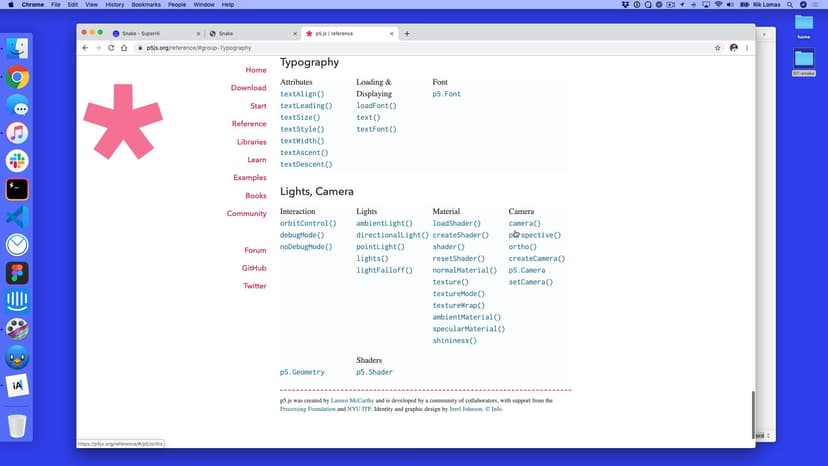Open a new browser tab

click(x=407, y=33)
